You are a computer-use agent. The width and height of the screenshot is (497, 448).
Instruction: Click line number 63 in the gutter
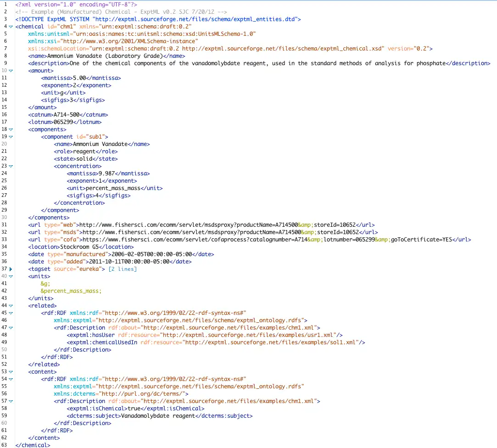[4, 445]
